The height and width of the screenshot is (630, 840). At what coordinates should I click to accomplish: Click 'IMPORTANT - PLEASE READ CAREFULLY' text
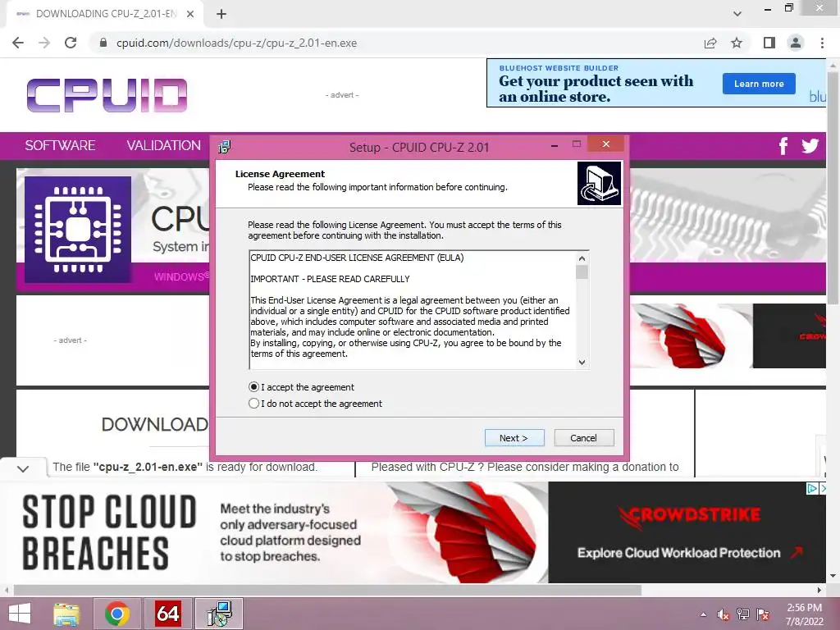[330, 279]
